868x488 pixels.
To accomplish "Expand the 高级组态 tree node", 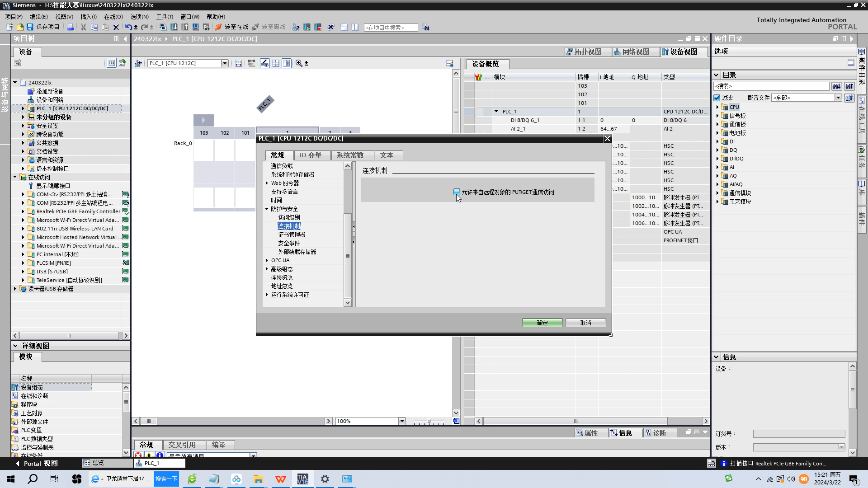I will [x=267, y=269].
